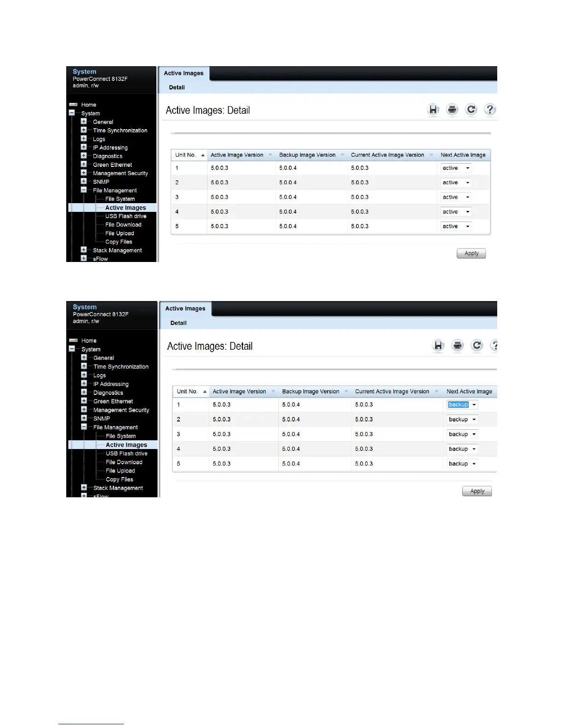Viewport: 563px width, 728px height.
Task: Open File System in upper screenshot tree
Action: coord(120,199)
